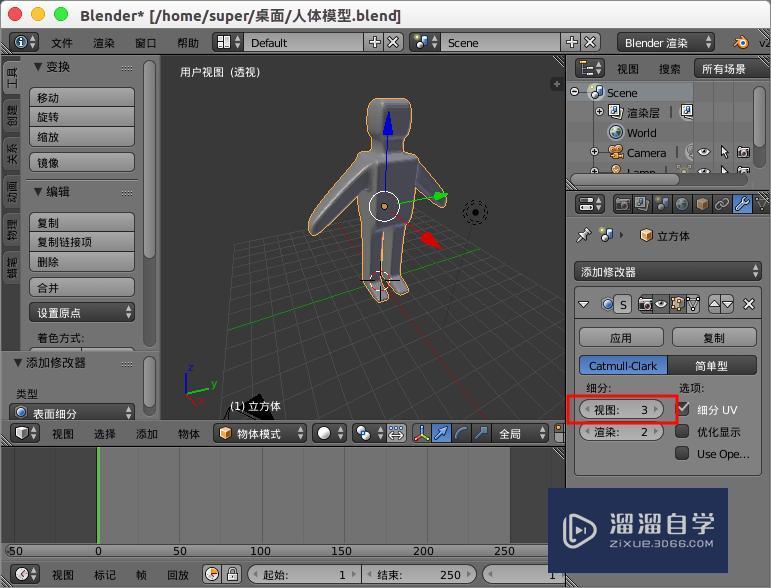Open the 3D view 添加 menu
The height and width of the screenshot is (588, 771).
pos(147,434)
